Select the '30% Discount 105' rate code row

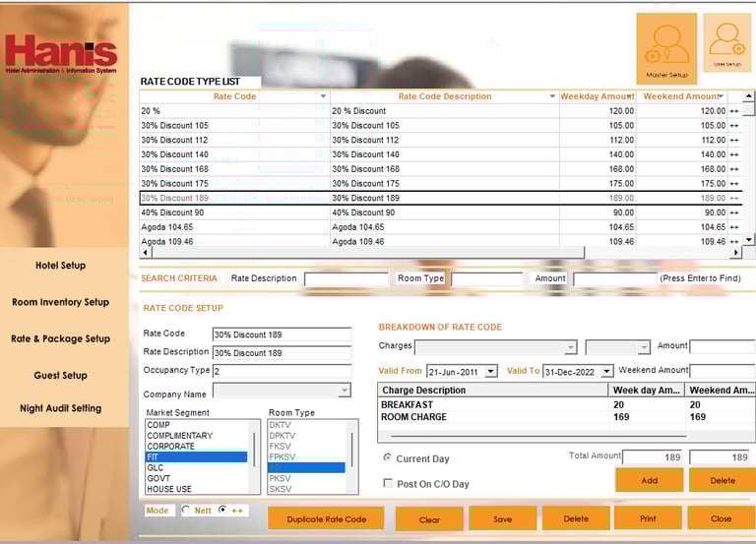pyautogui.click(x=441, y=125)
